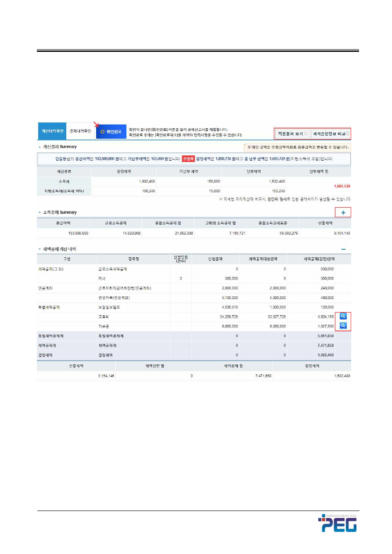Click the PEG logo
The width and height of the screenshot is (392, 554).
coord(337,523)
